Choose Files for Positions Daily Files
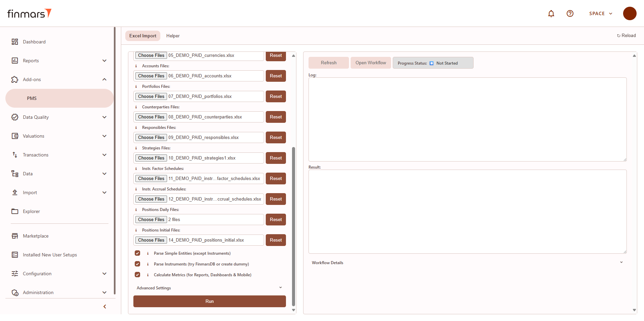Screen dimensions: 644x321 [x=151, y=219]
